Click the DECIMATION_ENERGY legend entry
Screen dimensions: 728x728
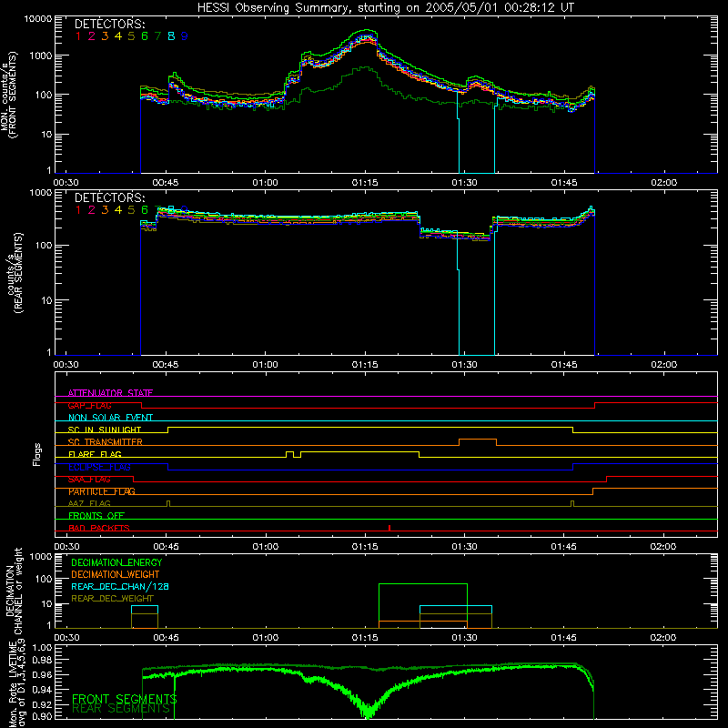point(117,562)
